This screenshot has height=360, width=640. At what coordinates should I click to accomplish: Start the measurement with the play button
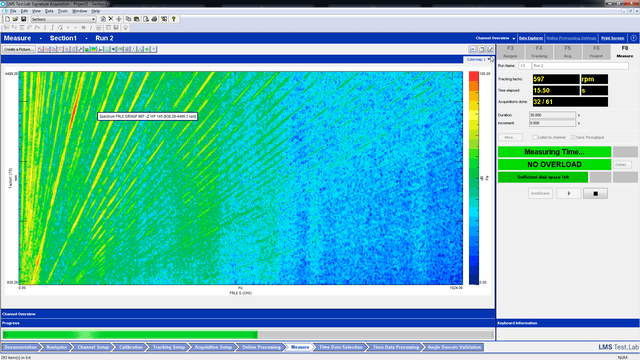[x=569, y=193]
